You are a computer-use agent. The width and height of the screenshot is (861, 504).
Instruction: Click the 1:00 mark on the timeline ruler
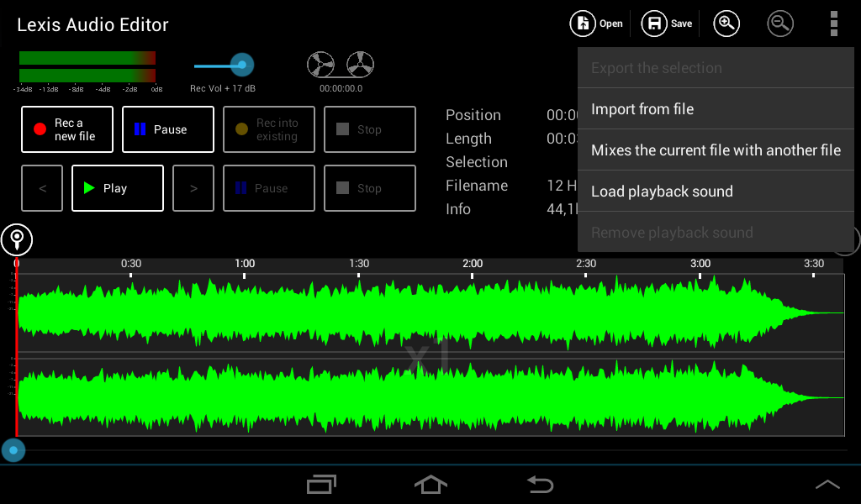tap(245, 264)
